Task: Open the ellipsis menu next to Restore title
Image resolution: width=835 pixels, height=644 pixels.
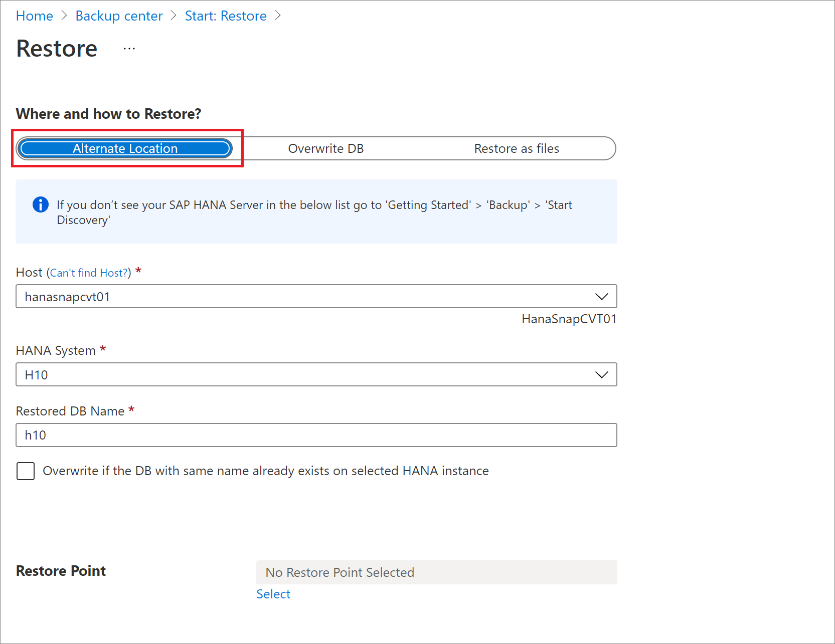Action: (129, 48)
